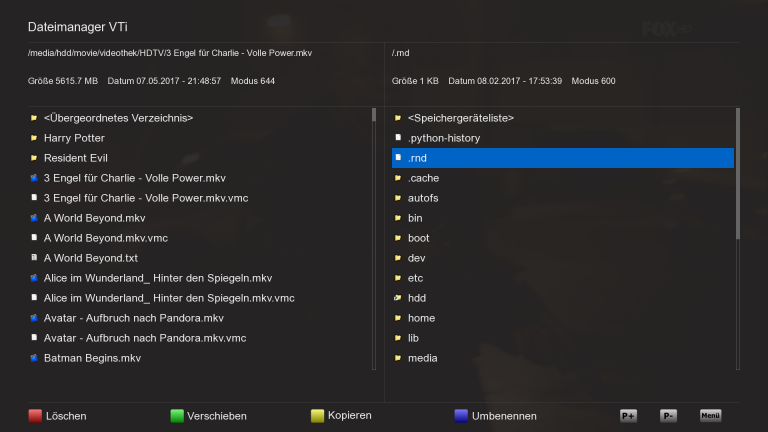Open the Resident Evil folder
The width and height of the screenshot is (768, 432).
pos(76,158)
